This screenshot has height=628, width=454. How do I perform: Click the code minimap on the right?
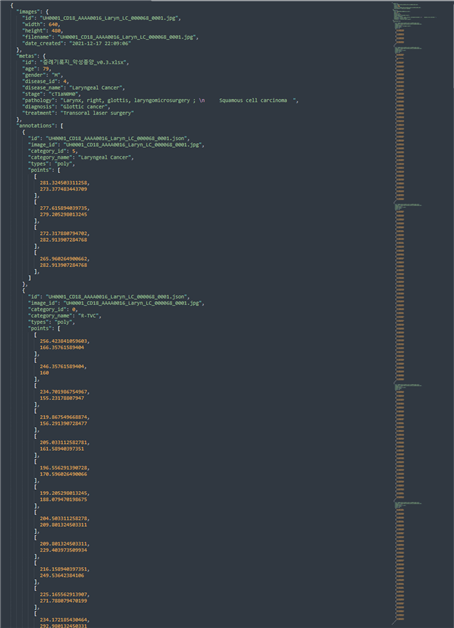tap(414, 314)
